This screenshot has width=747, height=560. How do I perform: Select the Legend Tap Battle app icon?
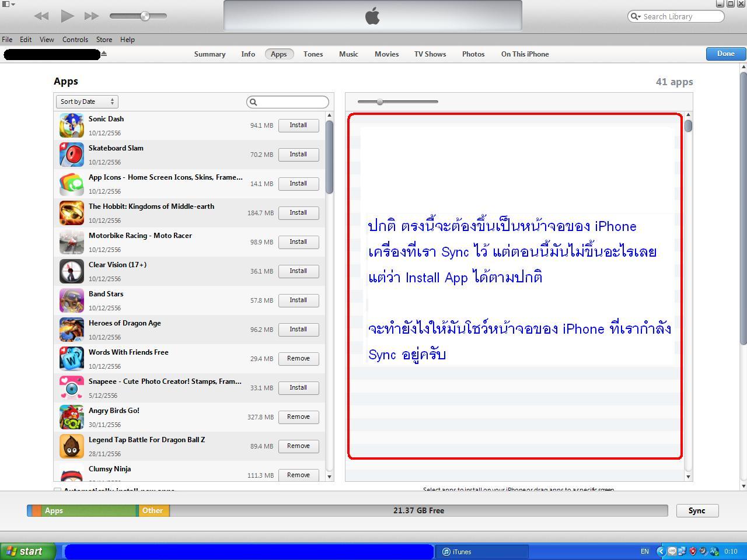point(71,446)
